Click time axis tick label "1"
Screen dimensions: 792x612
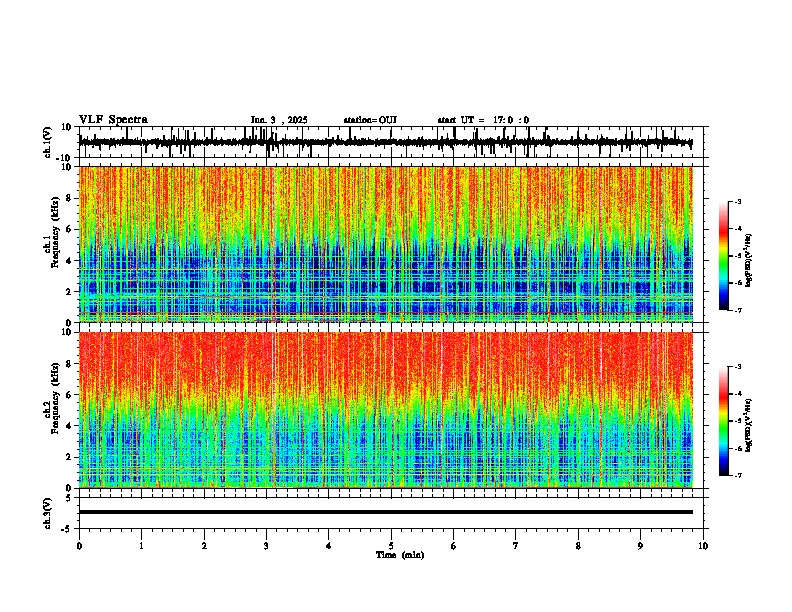[141, 546]
